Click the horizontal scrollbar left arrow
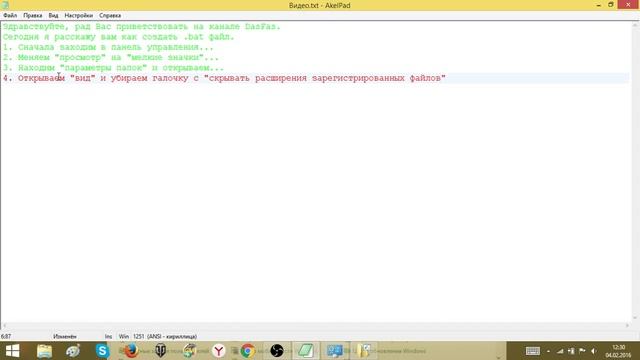This screenshot has height=360, width=640. [x=4, y=326]
